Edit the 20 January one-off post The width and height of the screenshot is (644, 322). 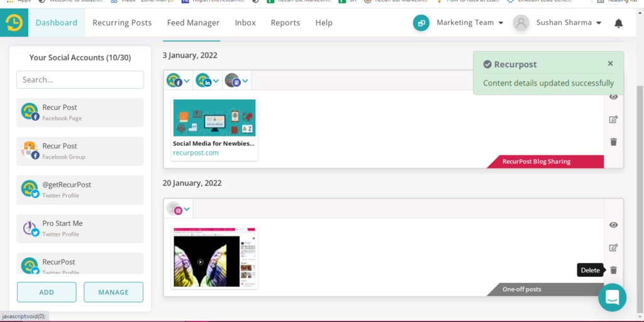click(x=613, y=248)
